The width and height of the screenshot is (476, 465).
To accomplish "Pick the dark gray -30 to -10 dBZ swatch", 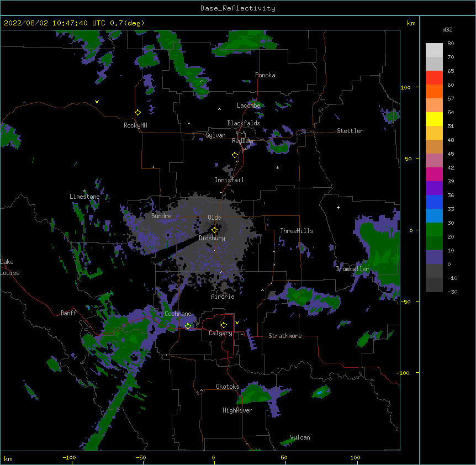I will point(434,285).
